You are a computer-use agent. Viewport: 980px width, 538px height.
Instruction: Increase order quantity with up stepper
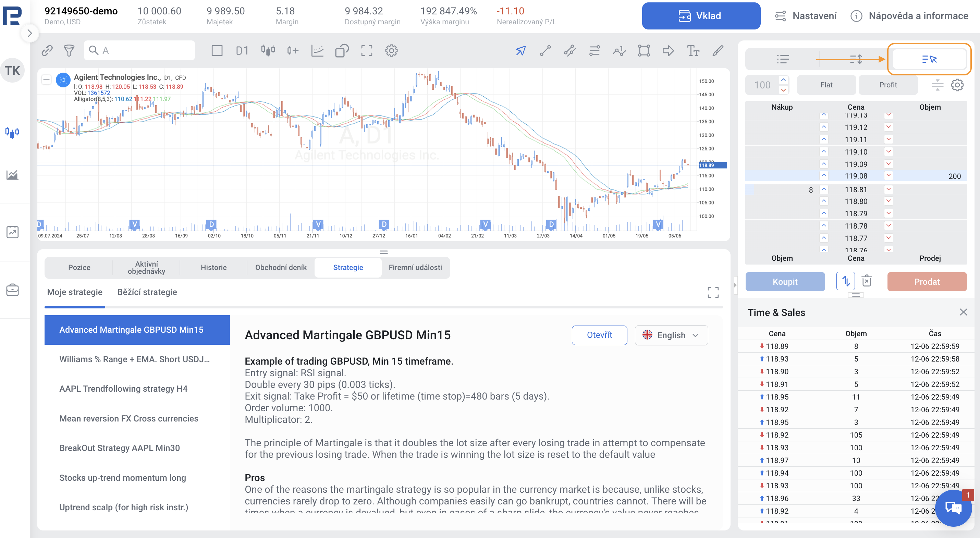[x=783, y=80]
